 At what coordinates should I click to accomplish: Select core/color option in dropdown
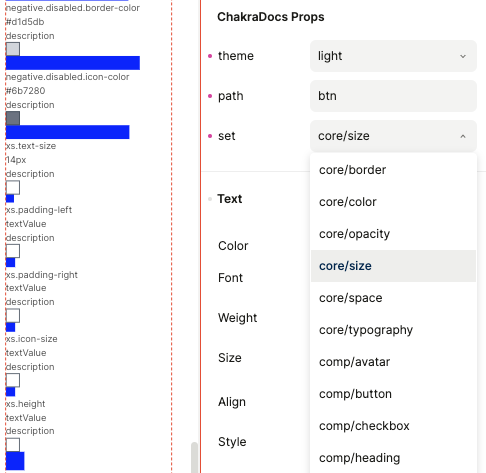click(393, 202)
